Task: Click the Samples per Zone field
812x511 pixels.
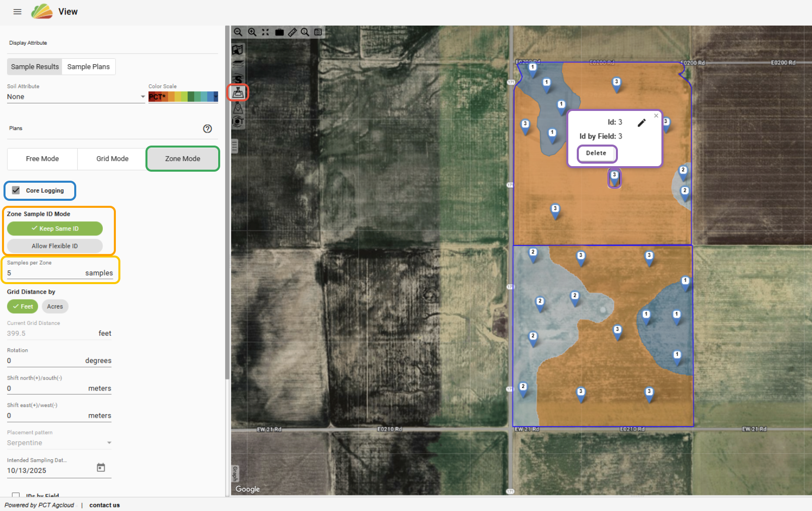Action: click(x=60, y=273)
